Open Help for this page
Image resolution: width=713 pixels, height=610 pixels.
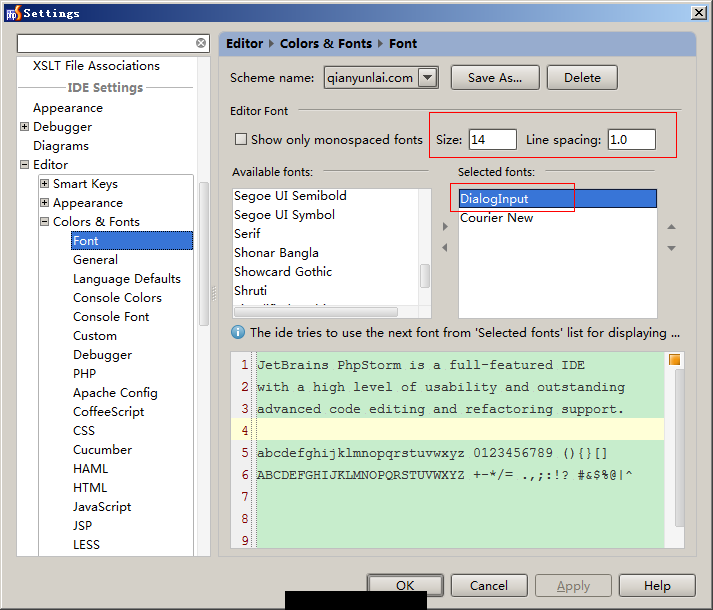pyautogui.click(x=657, y=585)
